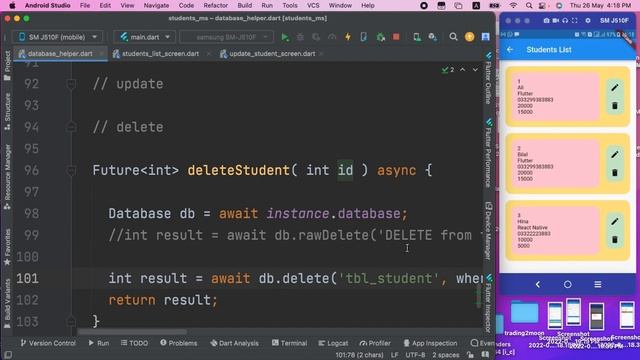The width and height of the screenshot is (640, 360).
Task: Open the Flutter Performance side panel
Action: [x=489, y=153]
